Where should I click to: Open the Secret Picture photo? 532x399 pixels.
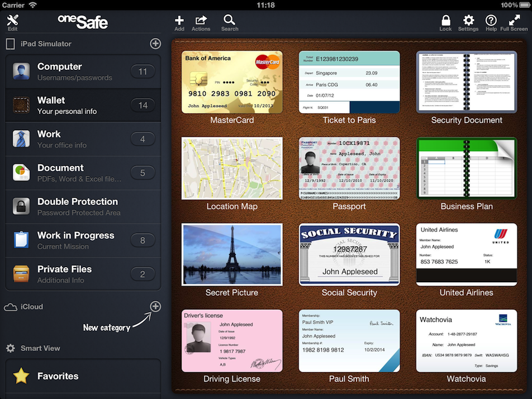232,254
